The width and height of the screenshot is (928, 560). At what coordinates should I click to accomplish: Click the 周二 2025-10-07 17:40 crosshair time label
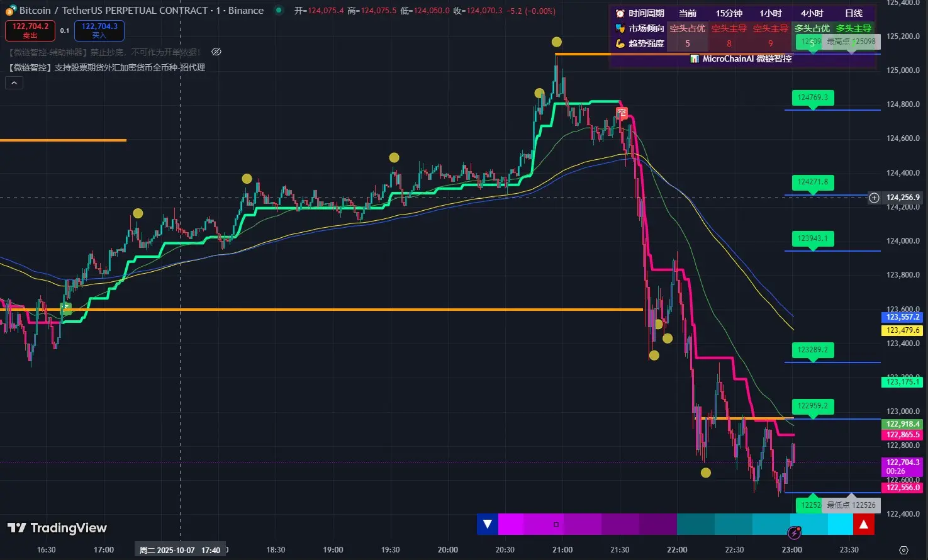[x=180, y=550]
